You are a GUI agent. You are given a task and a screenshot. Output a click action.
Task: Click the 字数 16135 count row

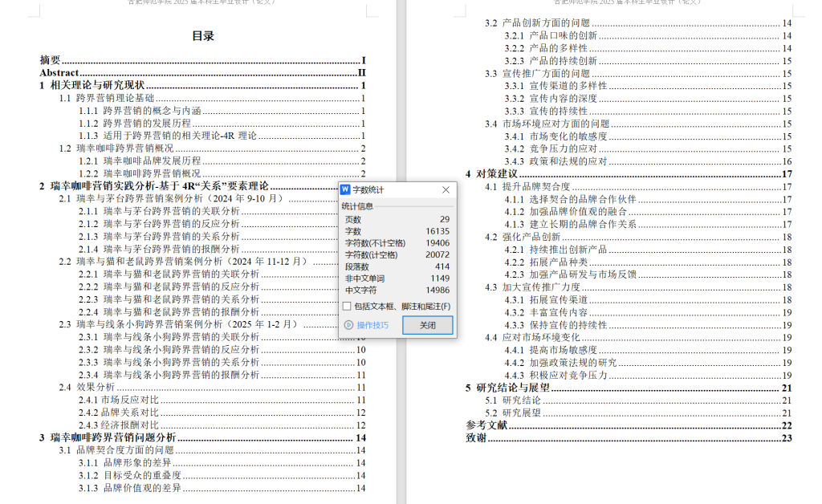click(x=397, y=230)
